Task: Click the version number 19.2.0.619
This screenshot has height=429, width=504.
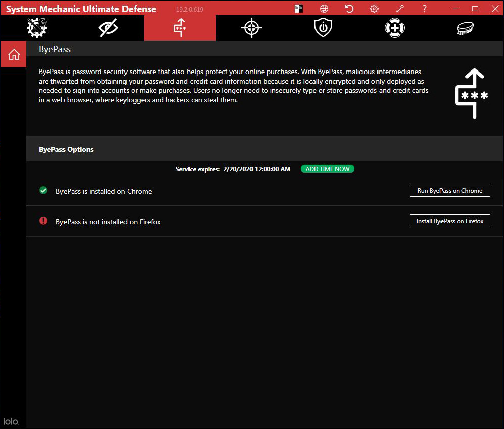Action: coord(190,9)
